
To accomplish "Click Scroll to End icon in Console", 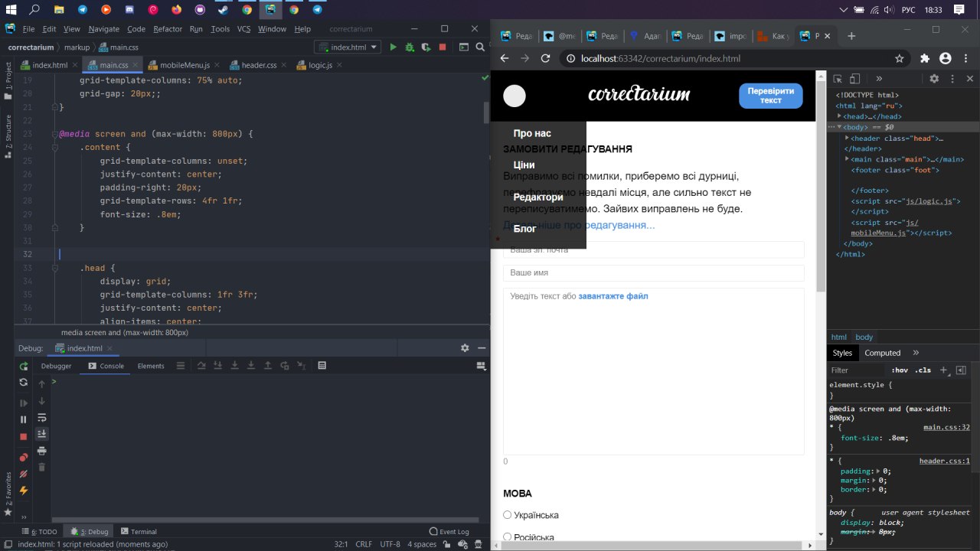I will [42, 434].
